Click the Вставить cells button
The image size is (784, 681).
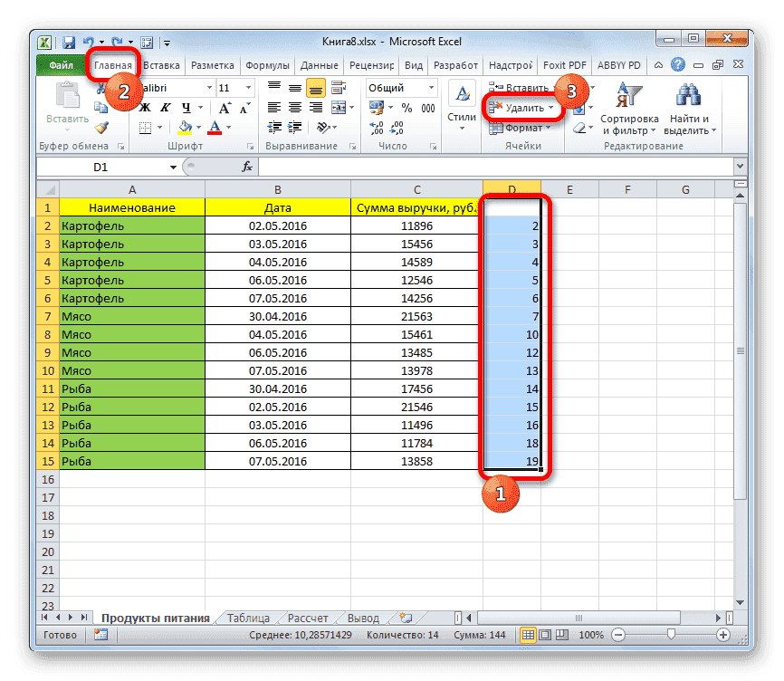click(523, 88)
